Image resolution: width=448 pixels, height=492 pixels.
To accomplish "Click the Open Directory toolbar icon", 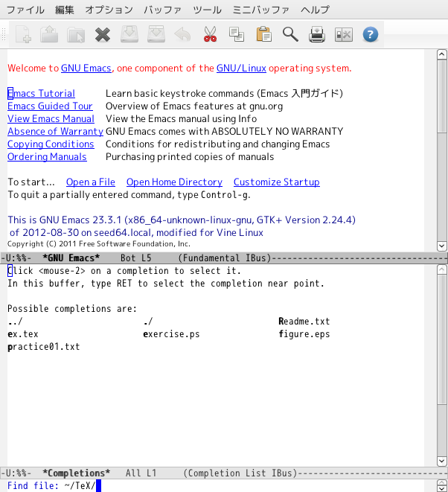I will pos(76,34).
